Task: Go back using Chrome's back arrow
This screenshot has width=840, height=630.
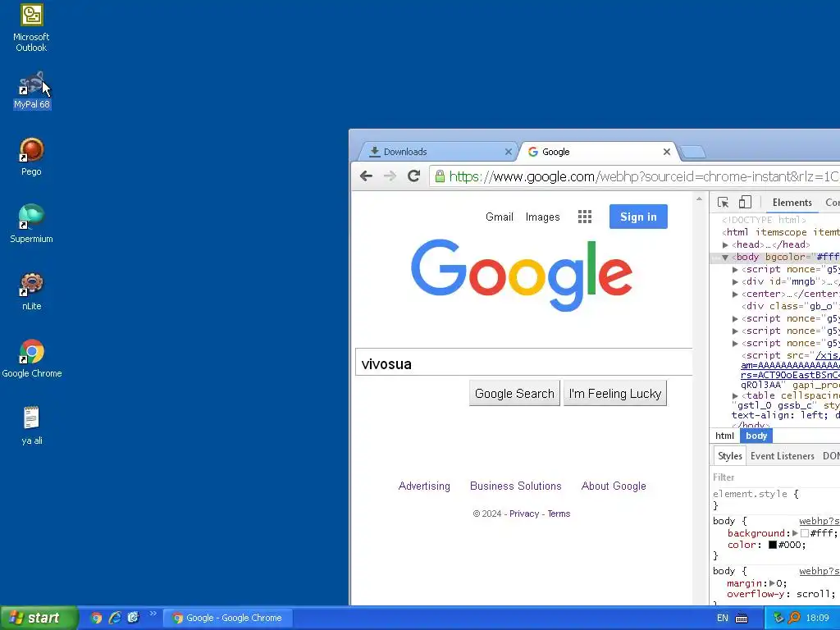Action: coord(366,176)
